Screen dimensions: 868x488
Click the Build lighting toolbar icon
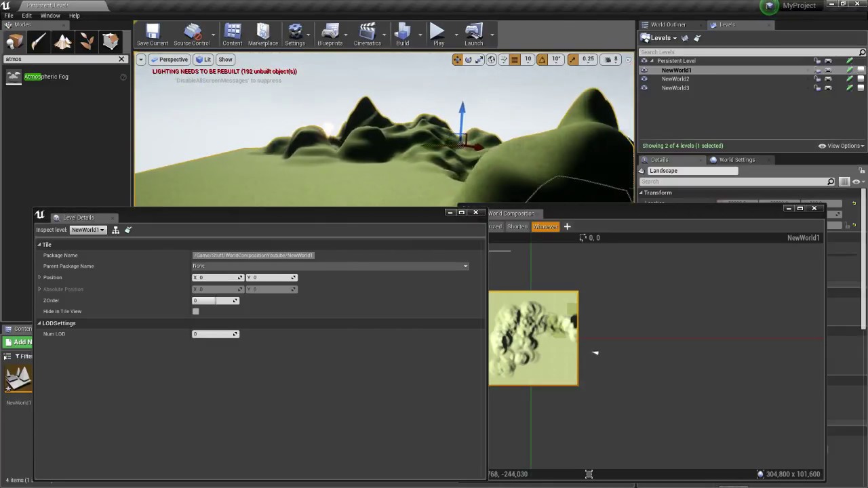point(403,35)
